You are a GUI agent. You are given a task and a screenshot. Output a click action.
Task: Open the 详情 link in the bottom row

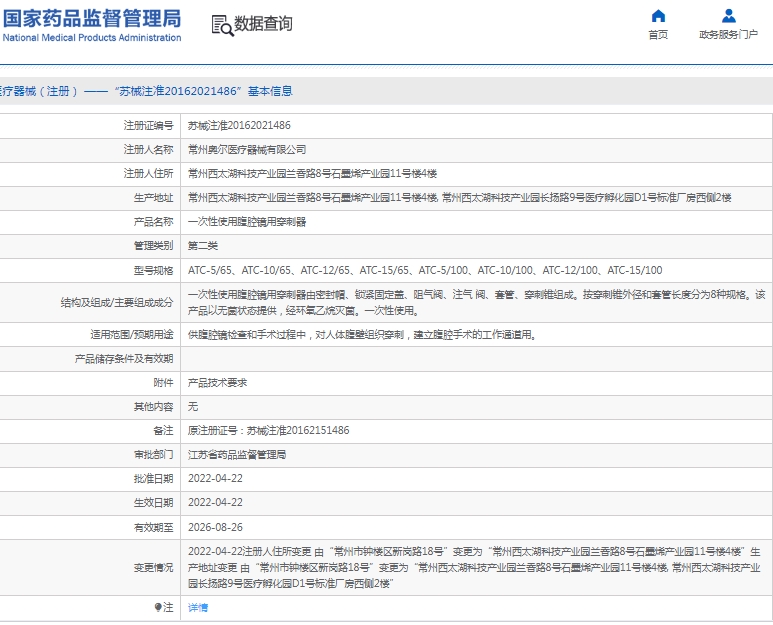(x=198, y=607)
